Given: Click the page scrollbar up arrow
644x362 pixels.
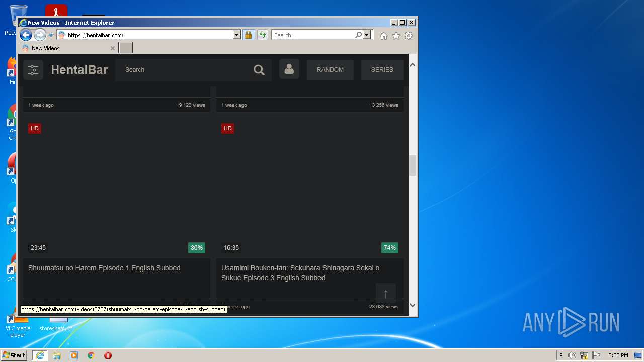Looking at the screenshot, I should click(x=413, y=65).
